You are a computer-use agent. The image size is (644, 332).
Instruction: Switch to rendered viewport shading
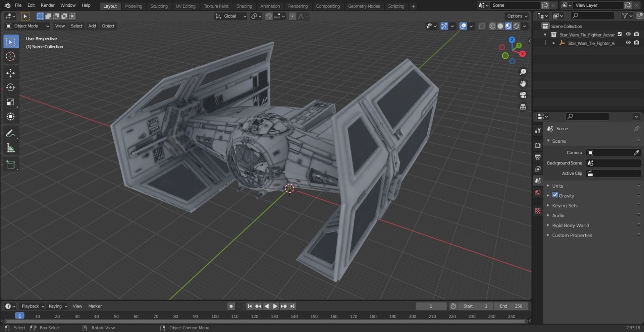point(517,26)
